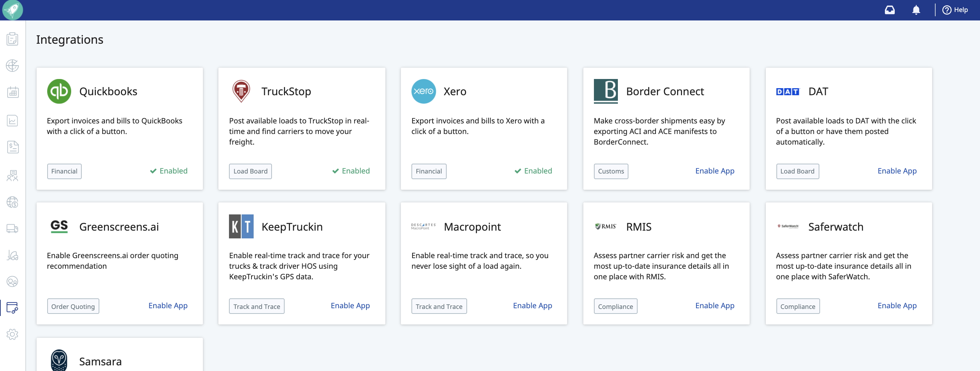Click the Order Quoting tag
The image size is (980, 371).
(73, 306)
